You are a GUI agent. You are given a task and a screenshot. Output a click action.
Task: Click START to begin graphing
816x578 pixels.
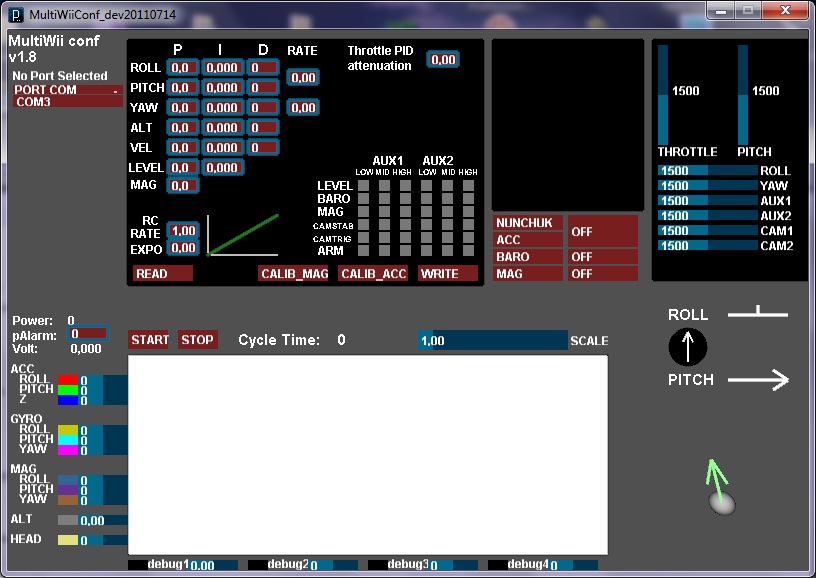pos(148,339)
